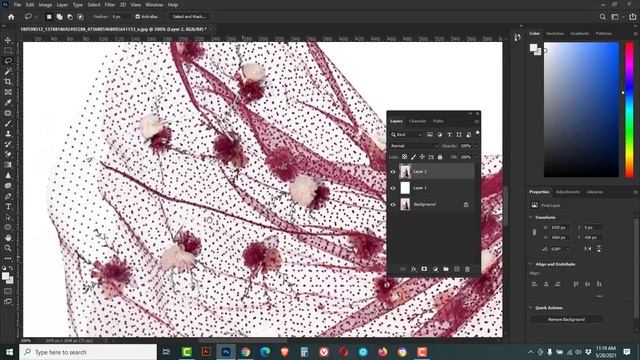Create a new layer group
Screen dimensions: 640x360
[446, 269]
